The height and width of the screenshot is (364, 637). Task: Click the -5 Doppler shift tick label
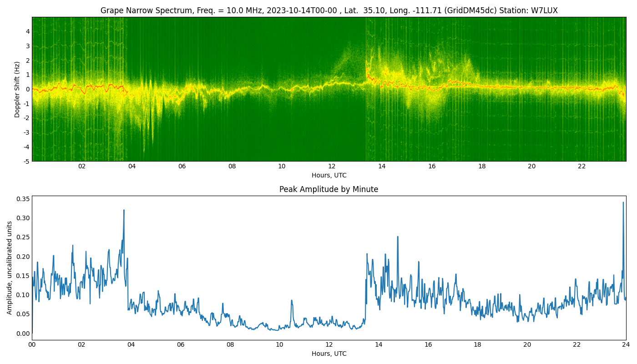[26, 161]
